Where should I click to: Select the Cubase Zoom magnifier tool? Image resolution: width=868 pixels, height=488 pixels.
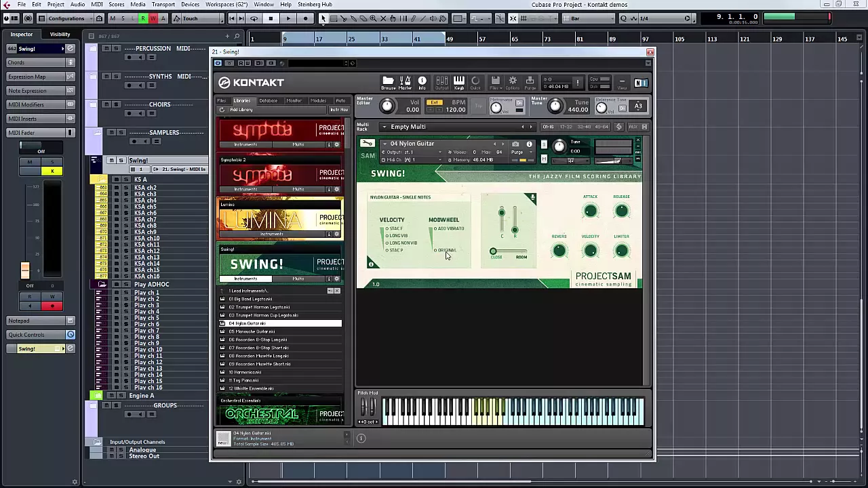(x=373, y=18)
